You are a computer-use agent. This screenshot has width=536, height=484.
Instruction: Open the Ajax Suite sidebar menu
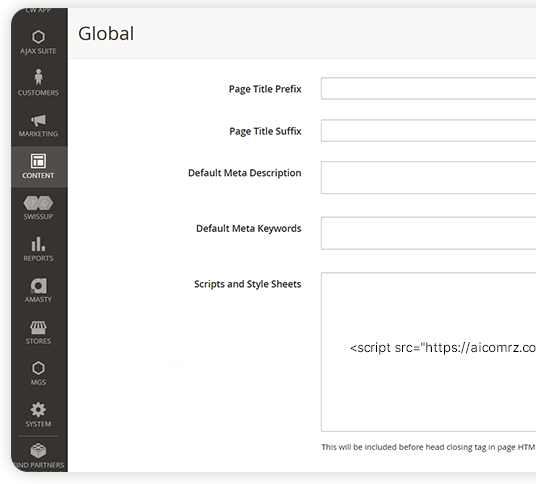point(39,42)
